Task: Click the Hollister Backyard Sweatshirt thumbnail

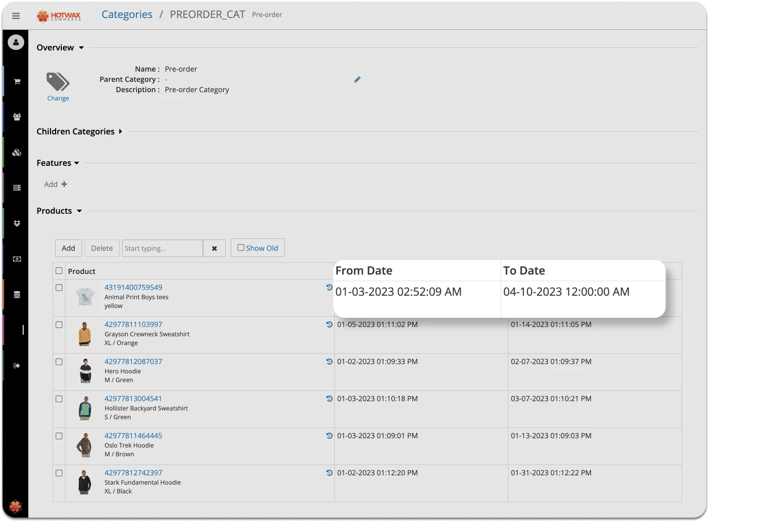Action: 85,408
